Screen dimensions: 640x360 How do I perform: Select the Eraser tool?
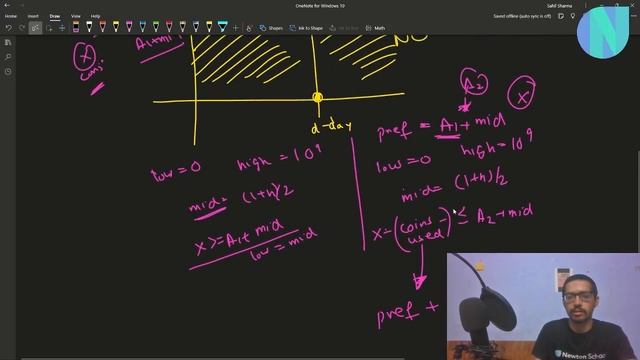(x=76, y=27)
